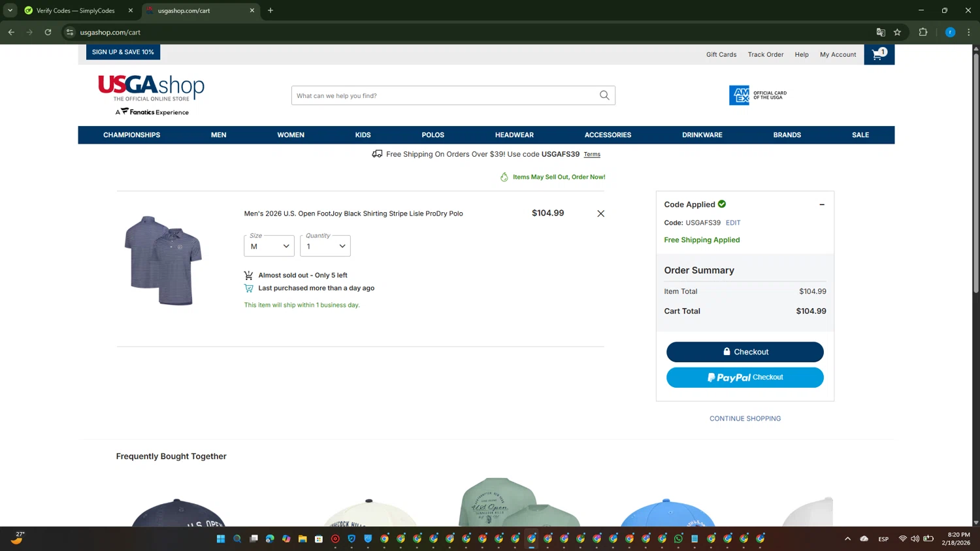Open the Wi-Fi network tray icon
The width and height of the screenshot is (980, 551).
coord(903,539)
